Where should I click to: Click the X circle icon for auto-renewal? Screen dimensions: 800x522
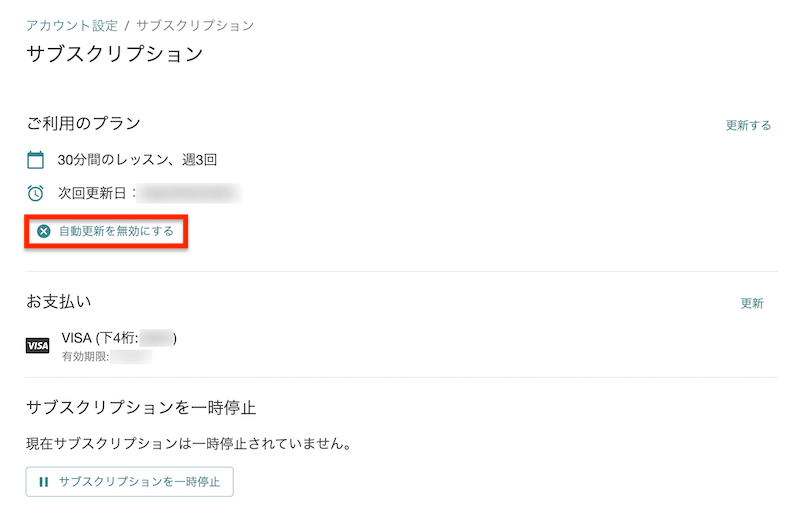pyautogui.click(x=44, y=231)
